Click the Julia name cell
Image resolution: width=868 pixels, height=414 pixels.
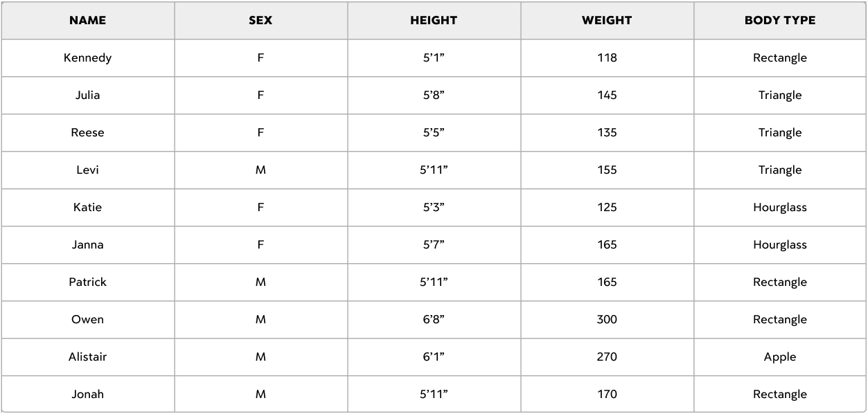click(x=88, y=96)
